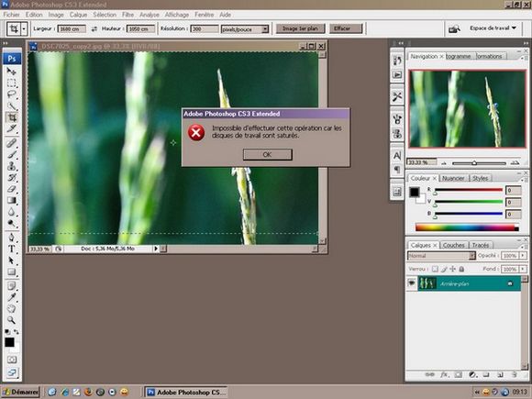The image size is (532, 399).
Task: Click the red R color slider
Action: point(469,190)
